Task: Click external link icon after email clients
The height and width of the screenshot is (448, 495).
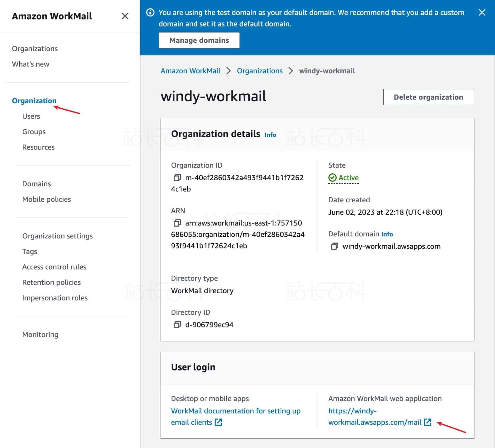Action: [x=219, y=422]
